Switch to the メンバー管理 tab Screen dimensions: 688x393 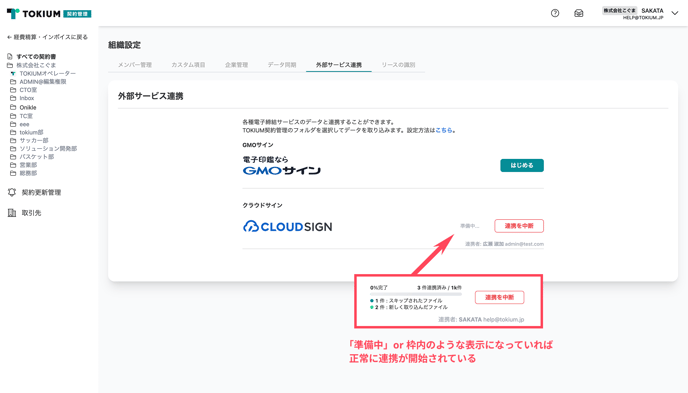point(135,65)
